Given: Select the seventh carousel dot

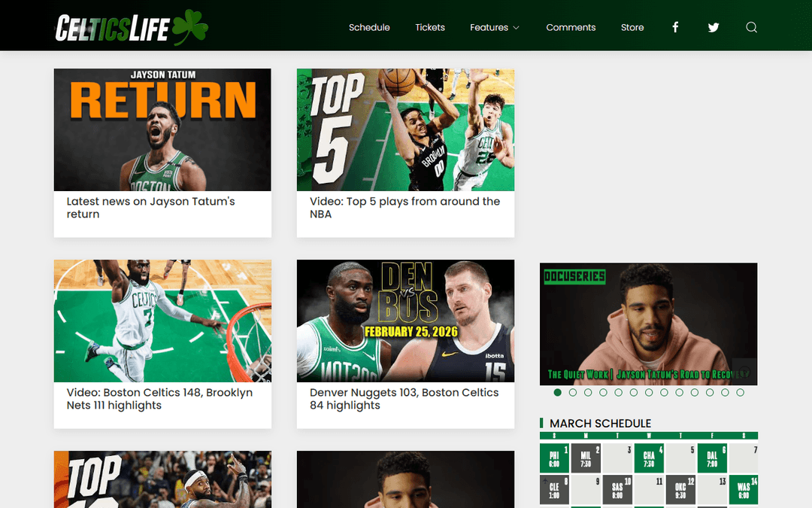Looking at the screenshot, I should point(649,392).
